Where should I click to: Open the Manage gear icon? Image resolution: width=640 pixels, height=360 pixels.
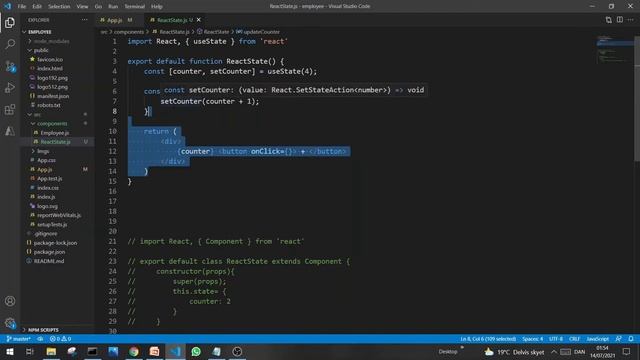pyautogui.click(x=10, y=323)
